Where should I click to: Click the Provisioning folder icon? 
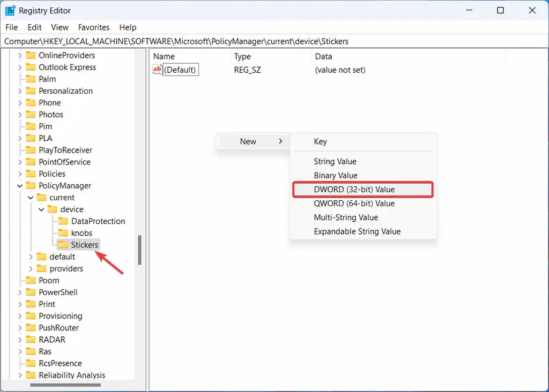[31, 316]
